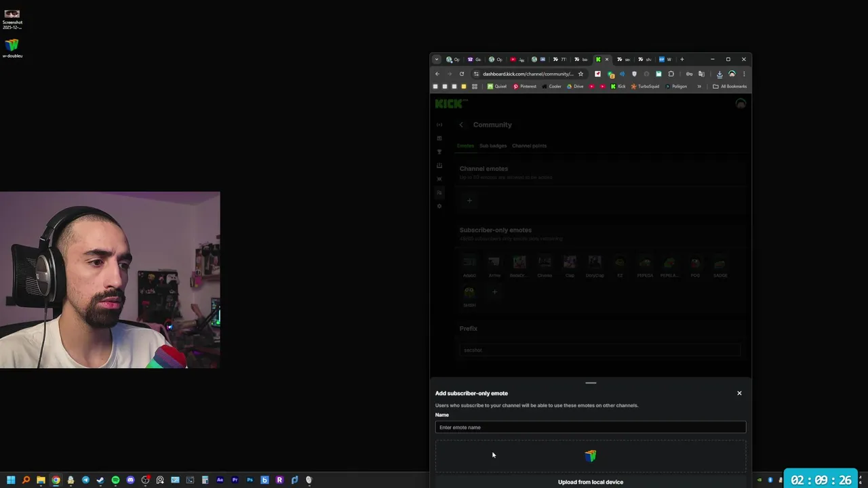Click Upload from local device
868x488 pixels.
tap(591, 482)
